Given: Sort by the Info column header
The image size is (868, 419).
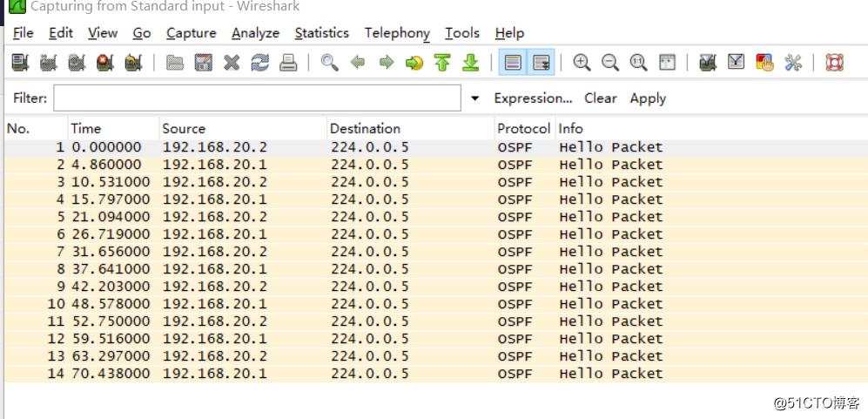Looking at the screenshot, I should tap(711, 129).
